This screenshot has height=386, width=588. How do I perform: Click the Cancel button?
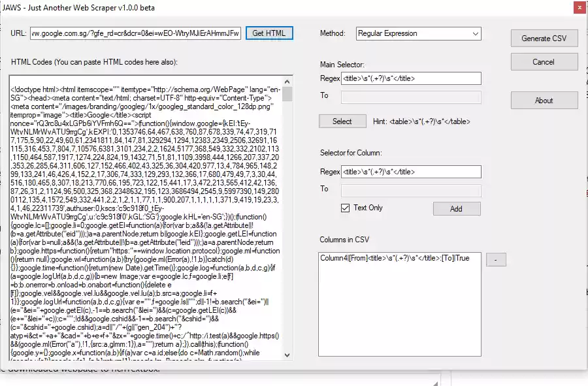(544, 61)
